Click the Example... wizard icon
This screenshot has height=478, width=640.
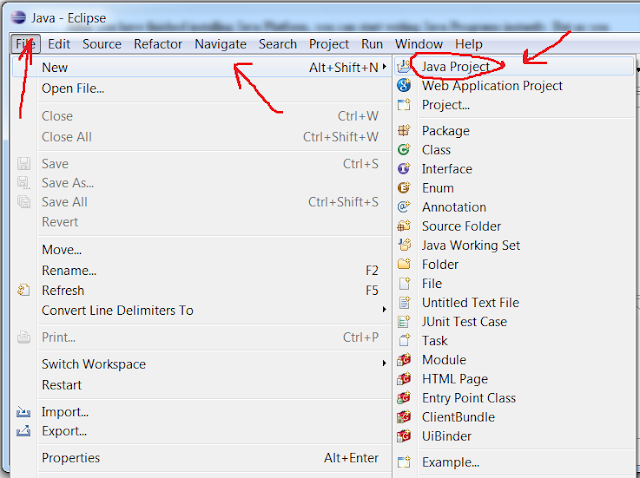coord(404,462)
